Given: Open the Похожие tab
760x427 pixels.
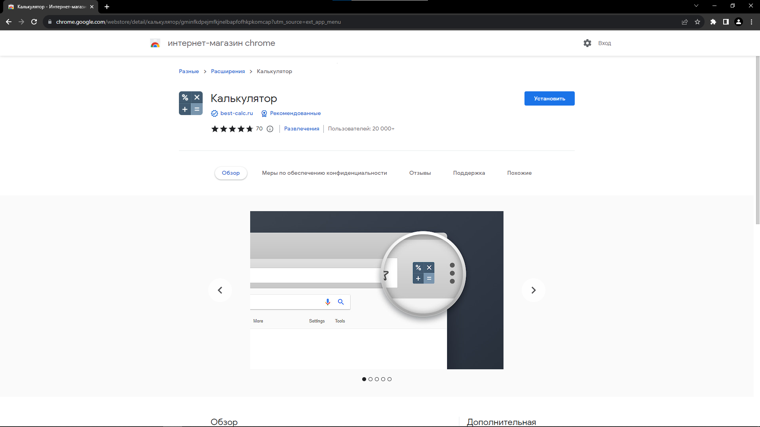Looking at the screenshot, I should (519, 173).
